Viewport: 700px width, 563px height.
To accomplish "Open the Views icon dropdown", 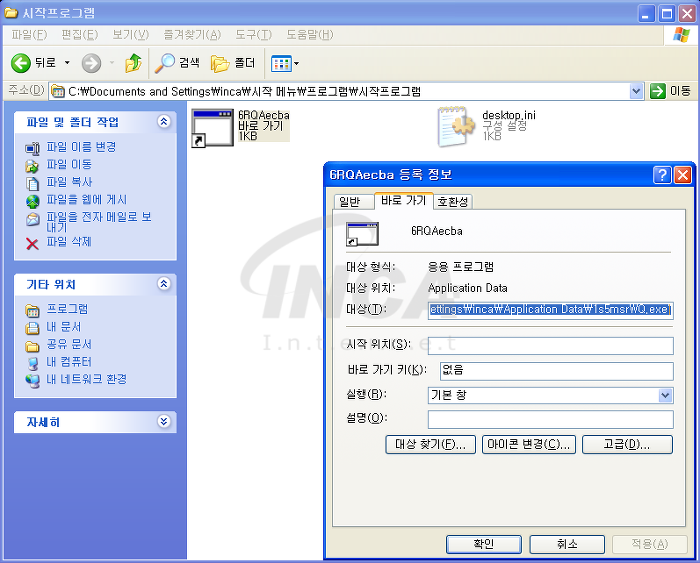I will (285, 64).
